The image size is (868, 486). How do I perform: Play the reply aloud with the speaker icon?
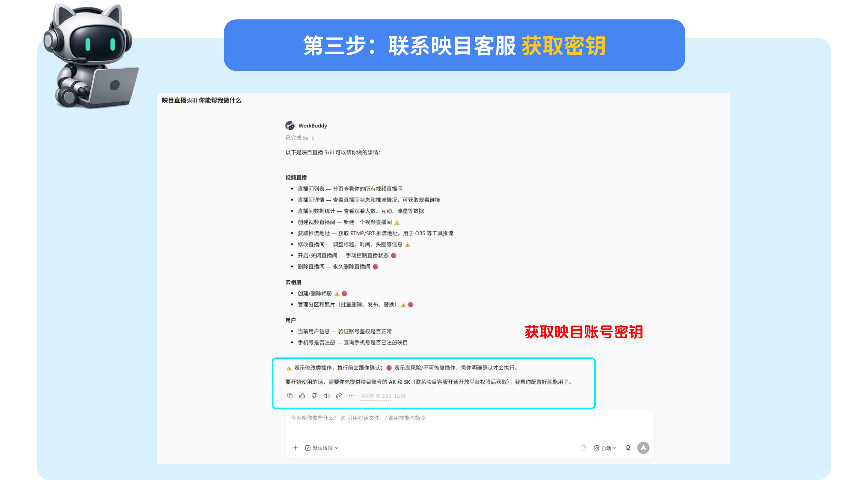coord(327,396)
